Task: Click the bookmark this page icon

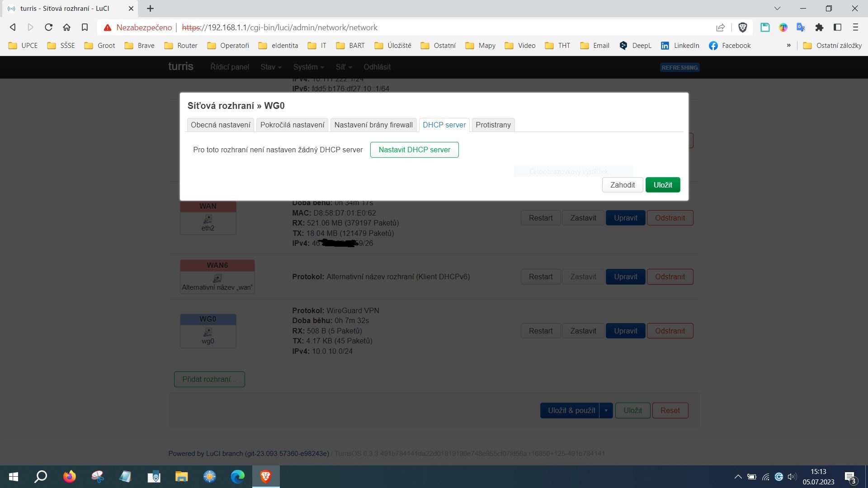Action: [85, 28]
